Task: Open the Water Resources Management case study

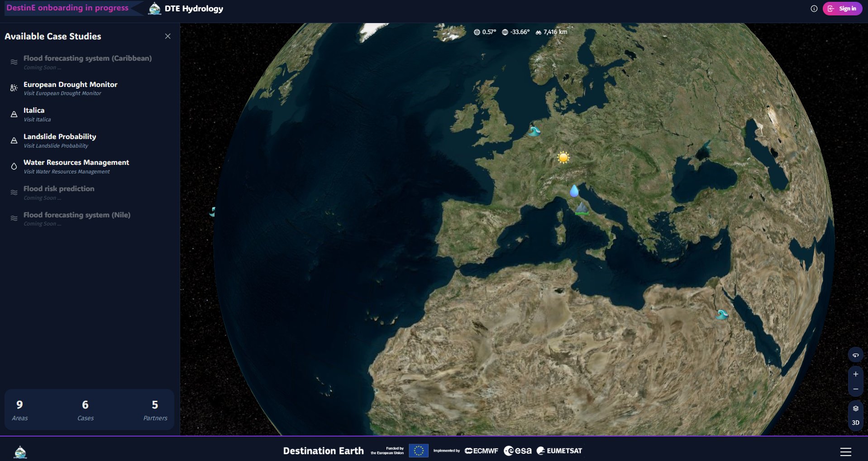Action: tap(90, 167)
